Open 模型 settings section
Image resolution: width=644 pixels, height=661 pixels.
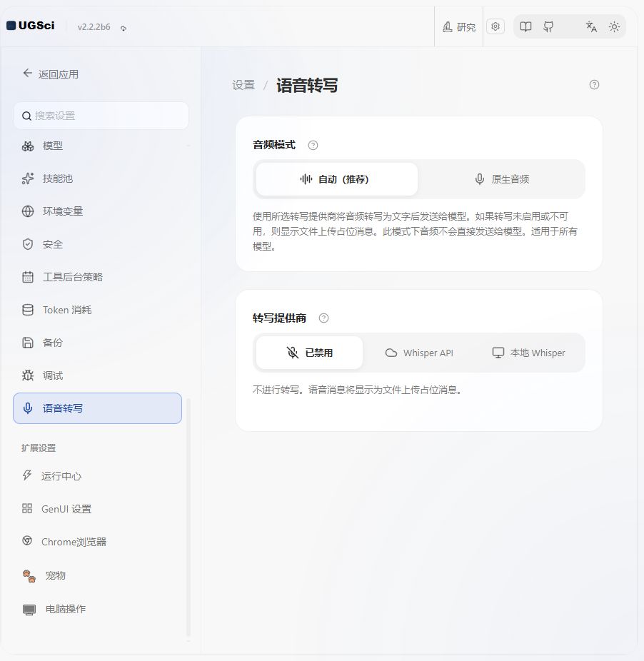97,146
